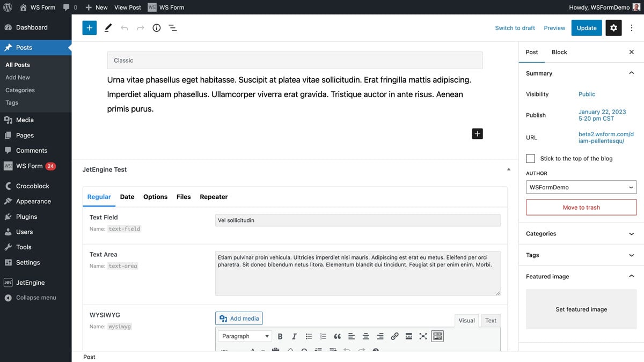
Task: Click the Update button
Action: pos(586,27)
